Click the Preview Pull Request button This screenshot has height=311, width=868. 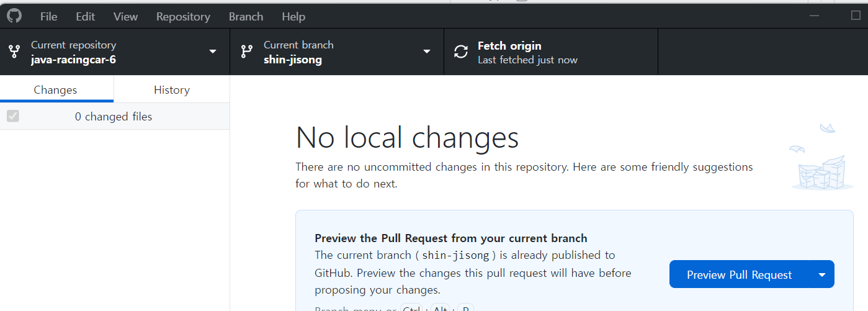(740, 274)
